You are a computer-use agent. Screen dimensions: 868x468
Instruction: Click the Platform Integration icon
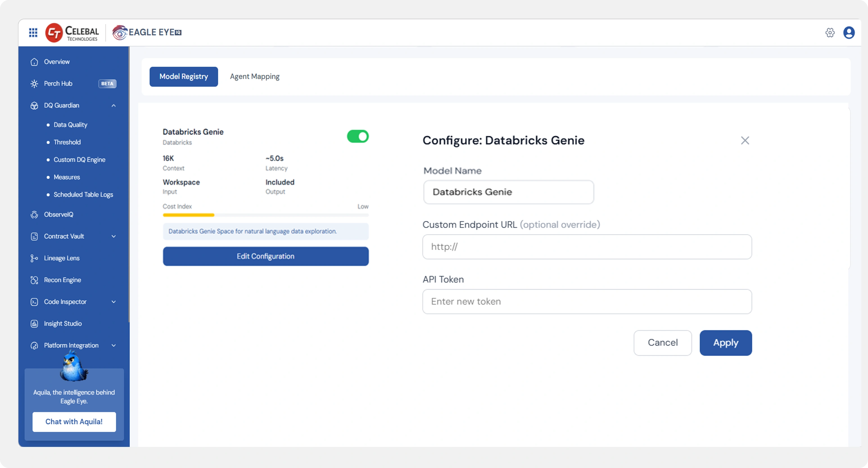(x=34, y=346)
